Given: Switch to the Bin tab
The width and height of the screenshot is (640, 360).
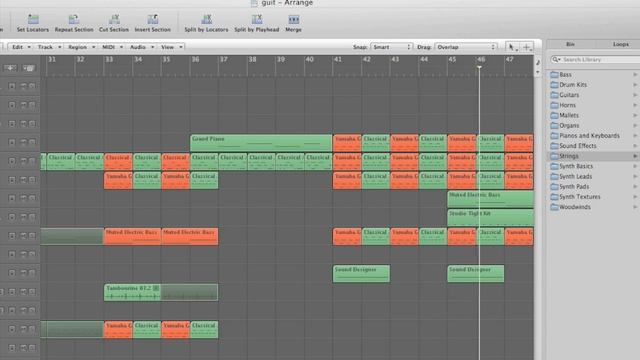Looking at the screenshot, I should [x=570, y=44].
